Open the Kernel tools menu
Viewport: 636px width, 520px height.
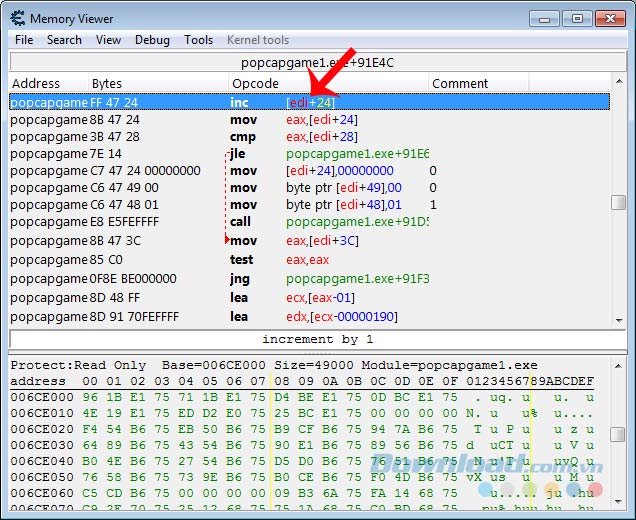[x=258, y=40]
